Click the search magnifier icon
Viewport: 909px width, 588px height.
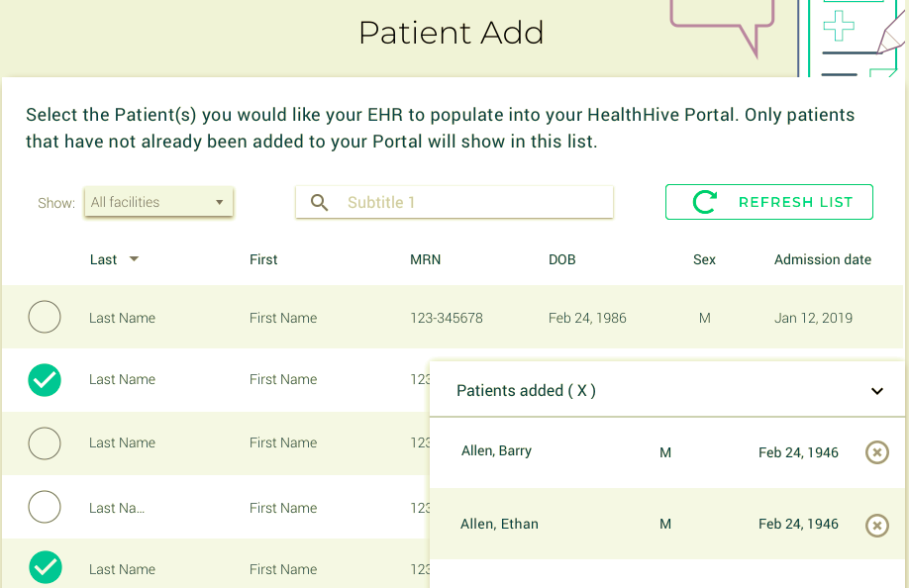pos(319,202)
